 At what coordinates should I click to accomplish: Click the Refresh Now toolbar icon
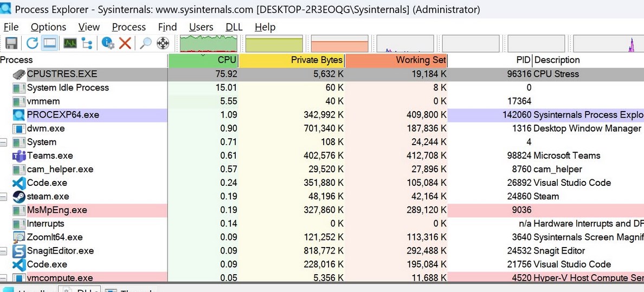tap(32, 43)
